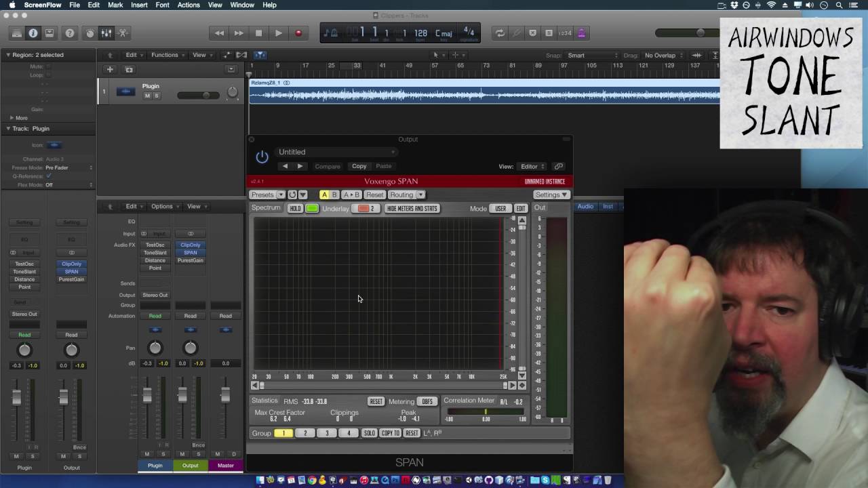Click the ToneSlant insert in mixer Plugin strip
Screen dimensions: 868x488
click(x=155, y=253)
